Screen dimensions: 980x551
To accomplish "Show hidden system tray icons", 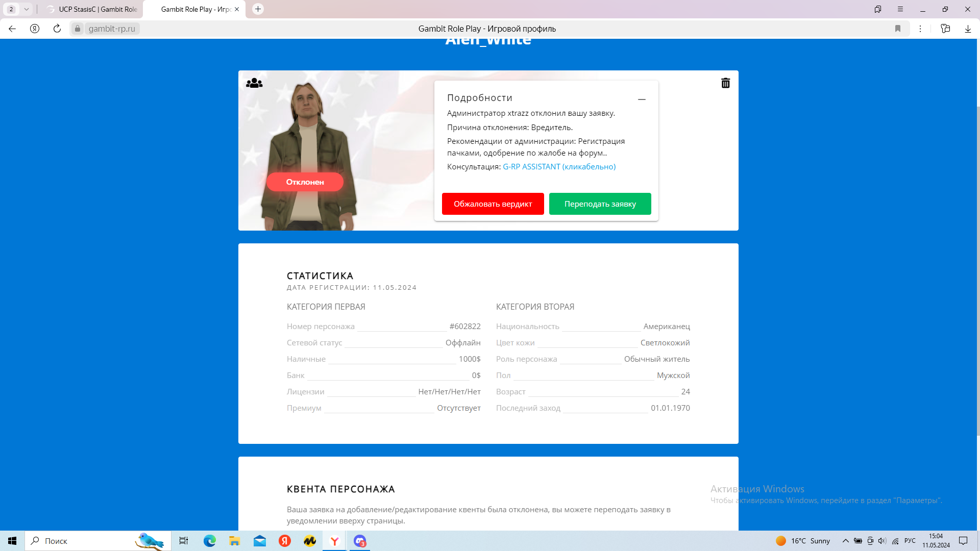I will 845,541.
